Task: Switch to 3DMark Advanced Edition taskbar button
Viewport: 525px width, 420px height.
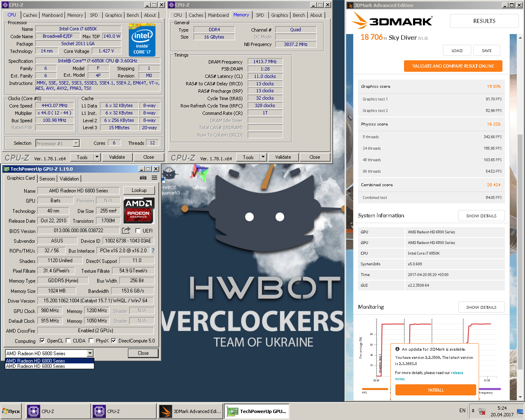Action: [x=190, y=411]
